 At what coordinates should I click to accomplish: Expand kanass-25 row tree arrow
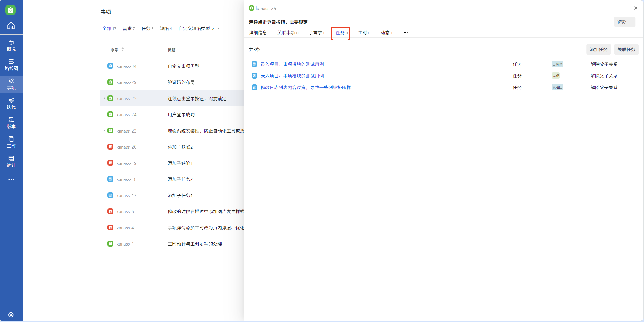coord(104,98)
